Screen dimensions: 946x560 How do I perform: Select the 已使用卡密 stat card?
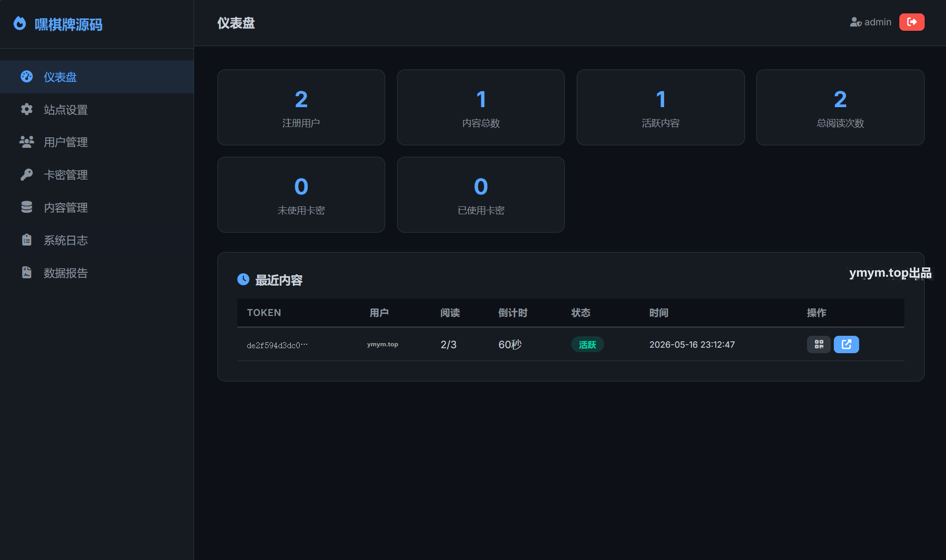pyautogui.click(x=481, y=194)
